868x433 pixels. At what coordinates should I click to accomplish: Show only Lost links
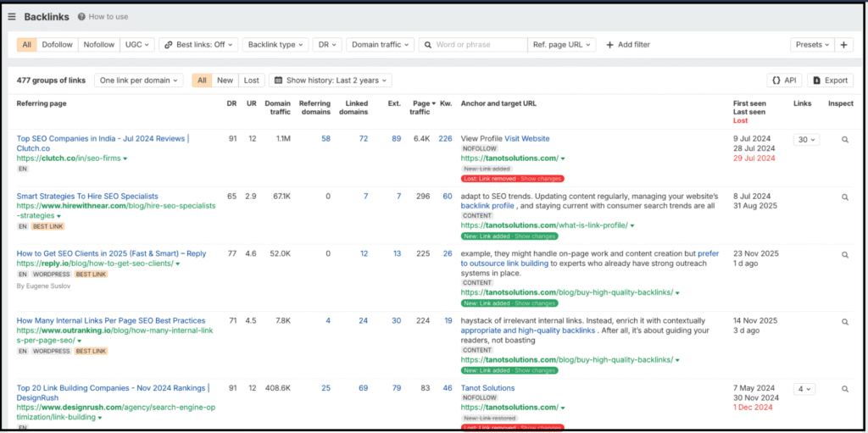tap(251, 80)
